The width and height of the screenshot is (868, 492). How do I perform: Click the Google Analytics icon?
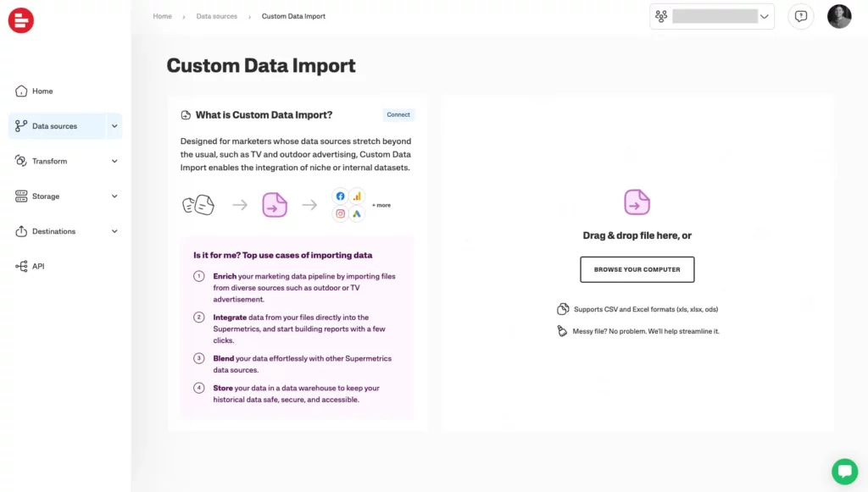click(x=356, y=196)
